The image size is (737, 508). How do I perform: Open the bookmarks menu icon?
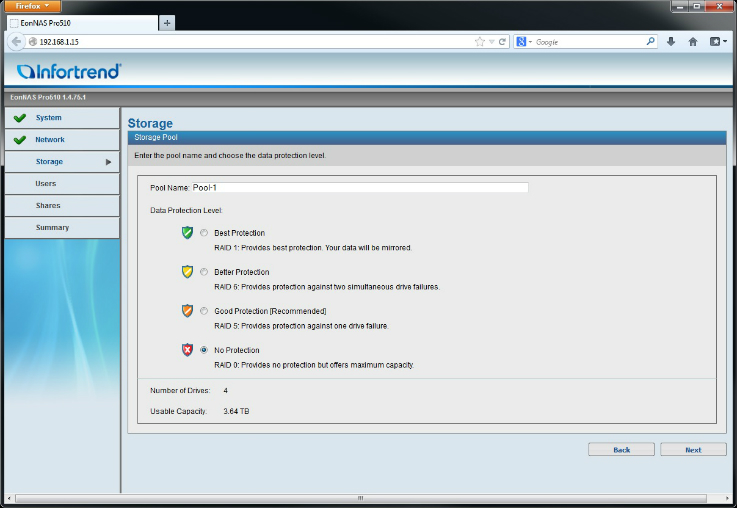(x=718, y=41)
